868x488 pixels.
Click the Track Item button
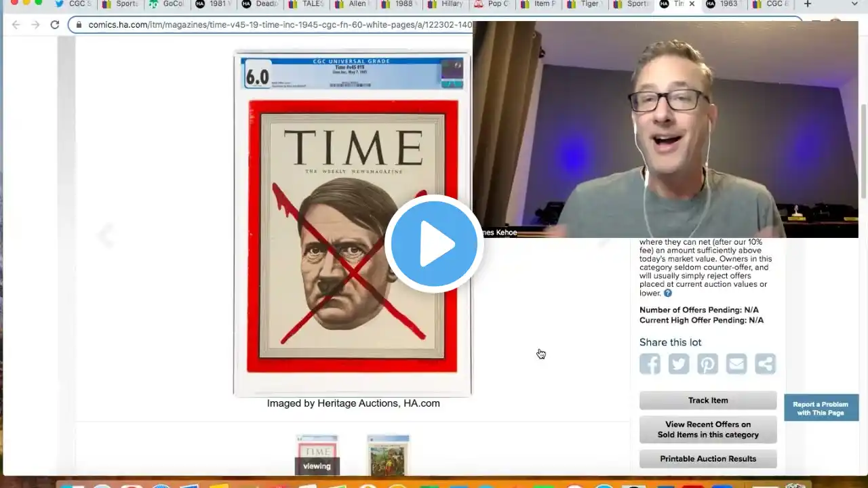708,401
